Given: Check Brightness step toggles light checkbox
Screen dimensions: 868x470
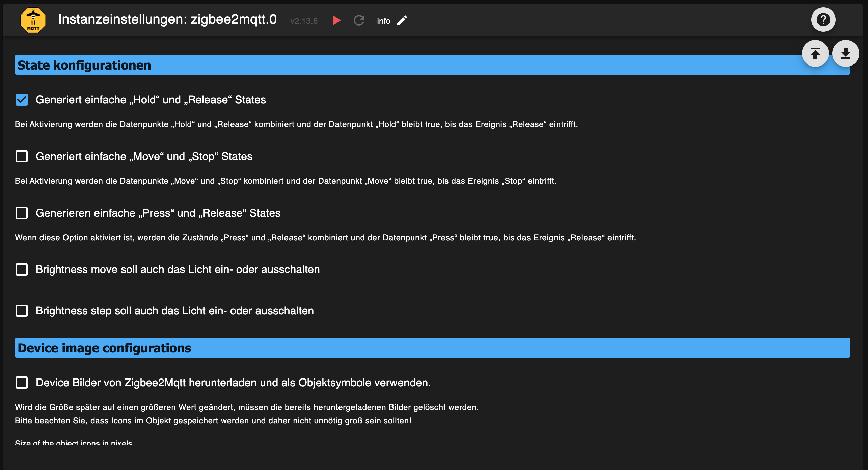Looking at the screenshot, I should point(22,311).
